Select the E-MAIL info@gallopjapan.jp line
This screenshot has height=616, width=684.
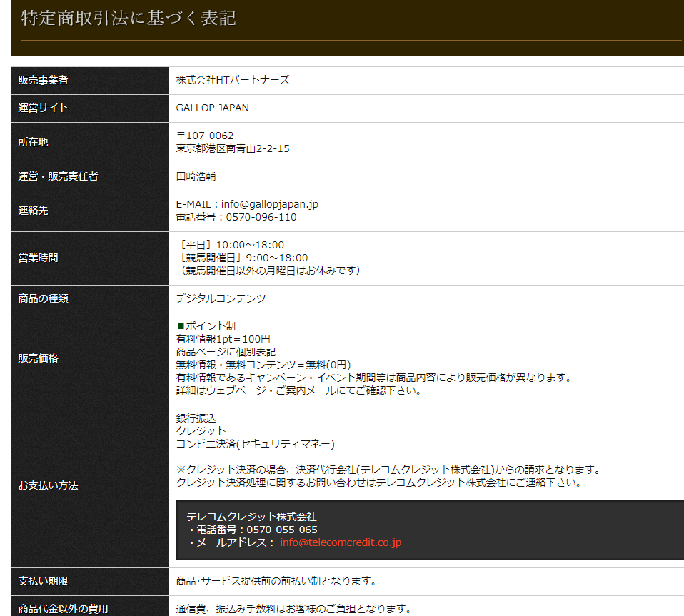click(x=247, y=204)
